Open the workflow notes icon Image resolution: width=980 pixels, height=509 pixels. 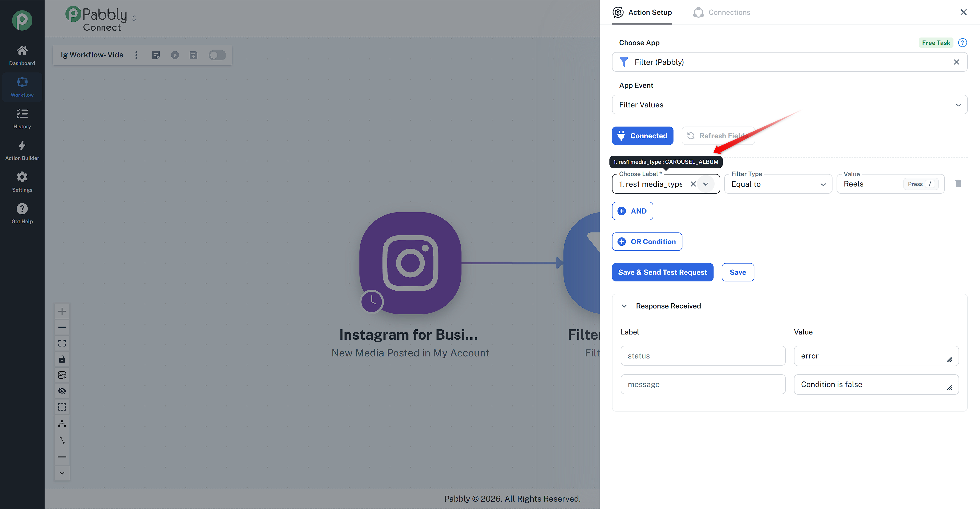[x=156, y=55]
